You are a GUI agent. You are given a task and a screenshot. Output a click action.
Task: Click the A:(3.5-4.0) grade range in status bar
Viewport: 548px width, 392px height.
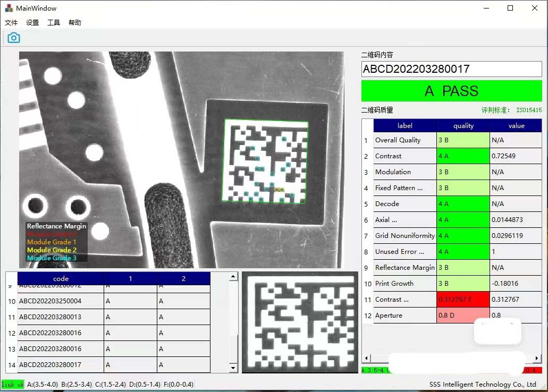click(x=43, y=385)
